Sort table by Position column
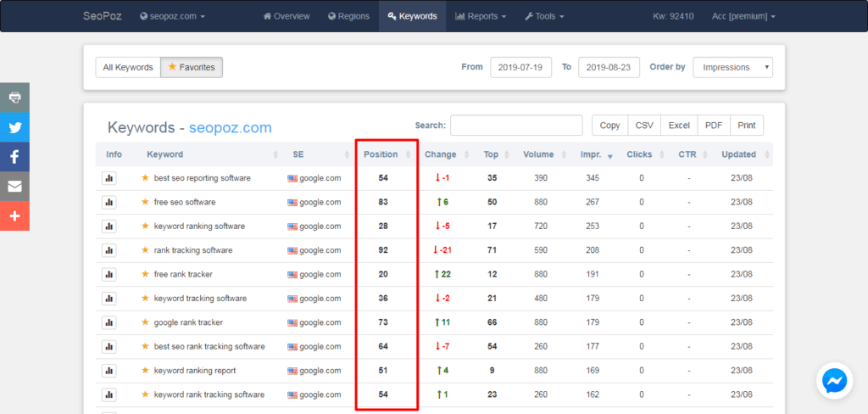The image size is (868, 414). [x=386, y=154]
